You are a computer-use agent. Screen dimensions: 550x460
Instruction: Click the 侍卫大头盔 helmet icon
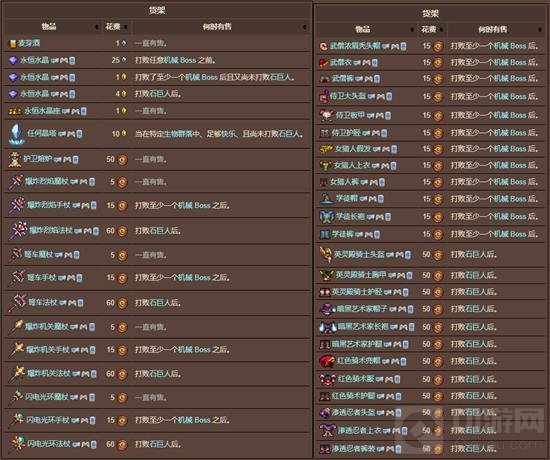[323, 96]
